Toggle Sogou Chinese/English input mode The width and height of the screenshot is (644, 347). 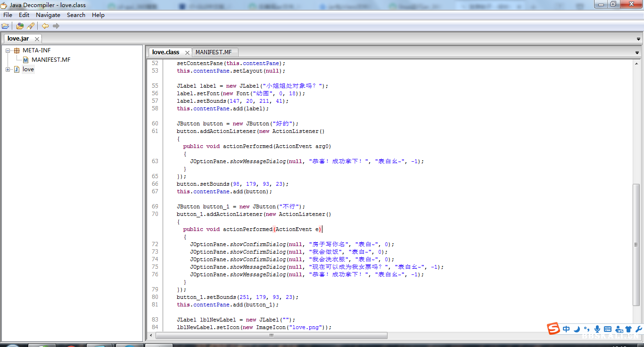pyautogui.click(x=566, y=329)
